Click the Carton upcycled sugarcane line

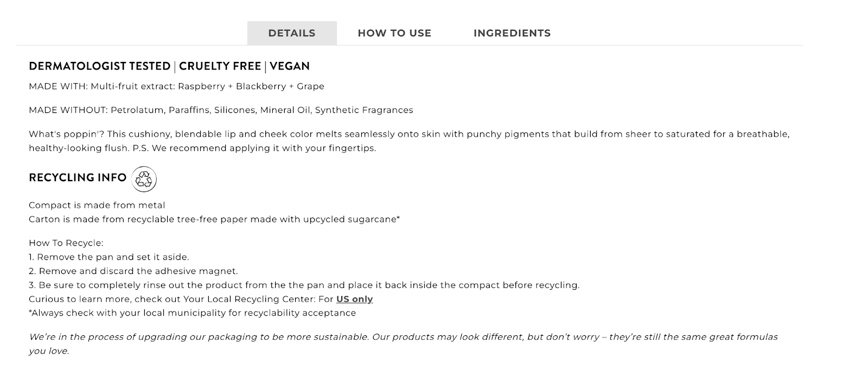(214, 219)
